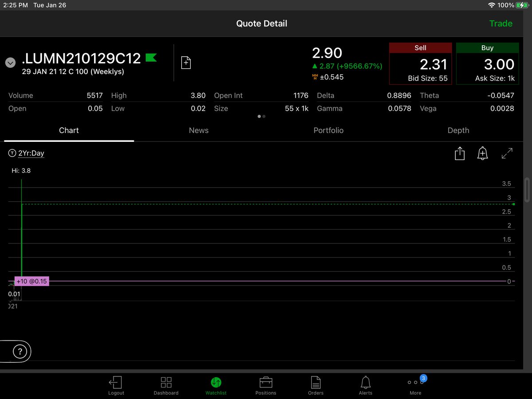
Task: Select the Watchlist arrows icon
Action: point(216,382)
